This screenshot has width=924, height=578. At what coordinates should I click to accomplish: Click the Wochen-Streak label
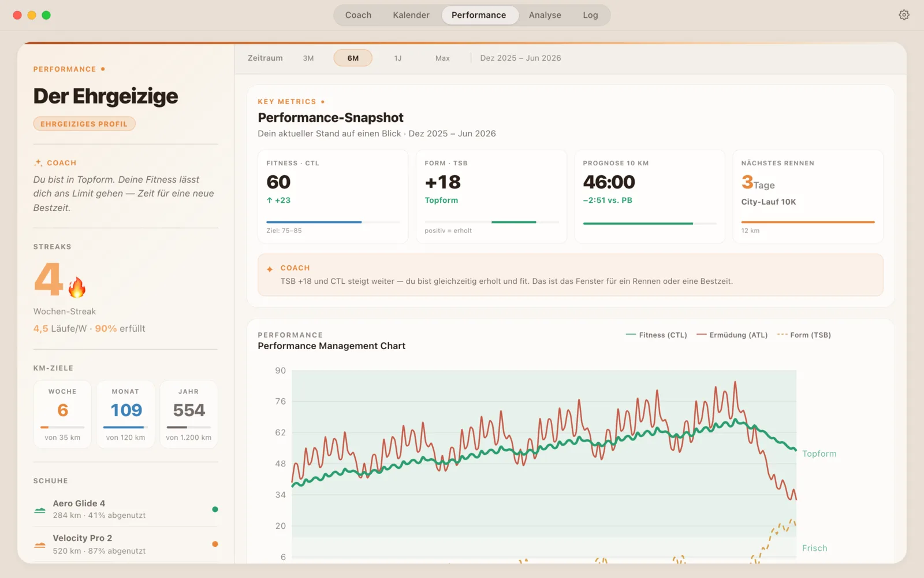click(x=65, y=312)
